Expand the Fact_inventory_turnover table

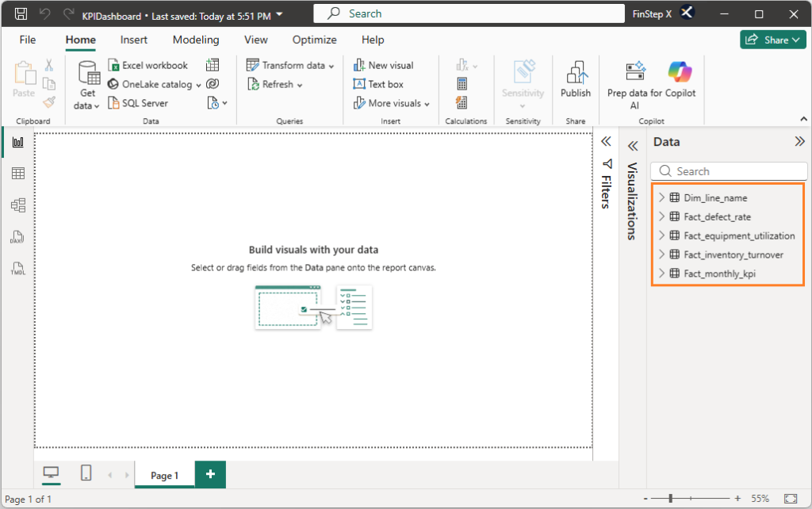coord(661,254)
